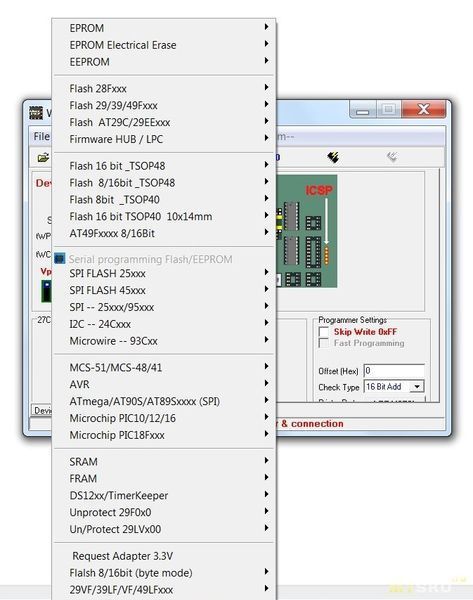
Task: Toggle Fast Programming checkbox
Action: [324, 343]
